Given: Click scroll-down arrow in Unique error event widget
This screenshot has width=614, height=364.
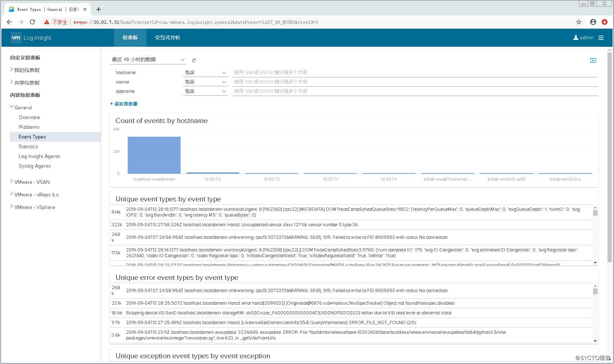Looking at the screenshot, I should pos(595,341).
